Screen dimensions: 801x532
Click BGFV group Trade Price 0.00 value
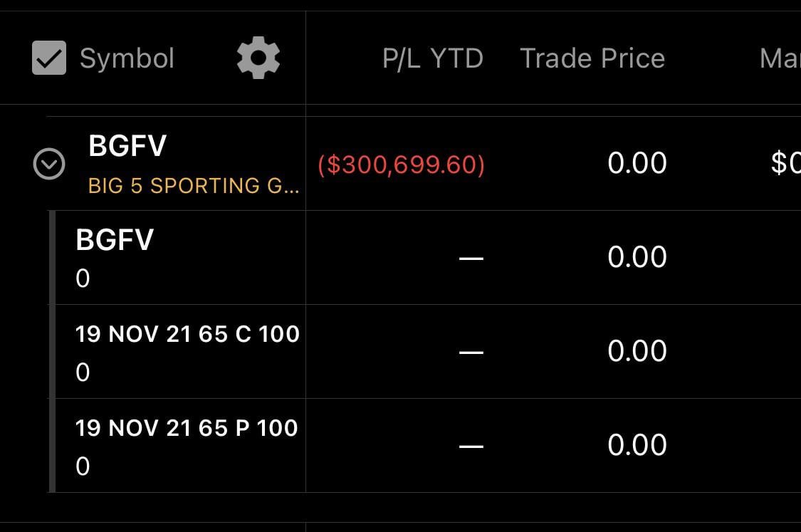pos(637,164)
